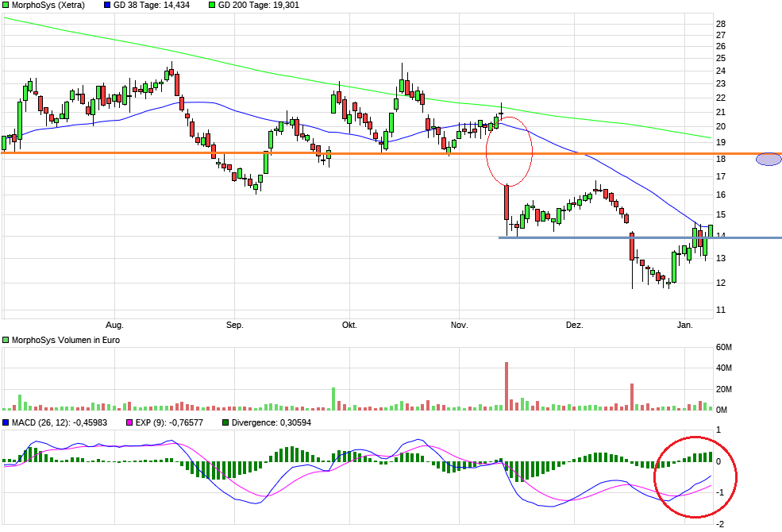Click the magenta EXP (9) legend square
The height and width of the screenshot is (532, 782).
click(129, 422)
